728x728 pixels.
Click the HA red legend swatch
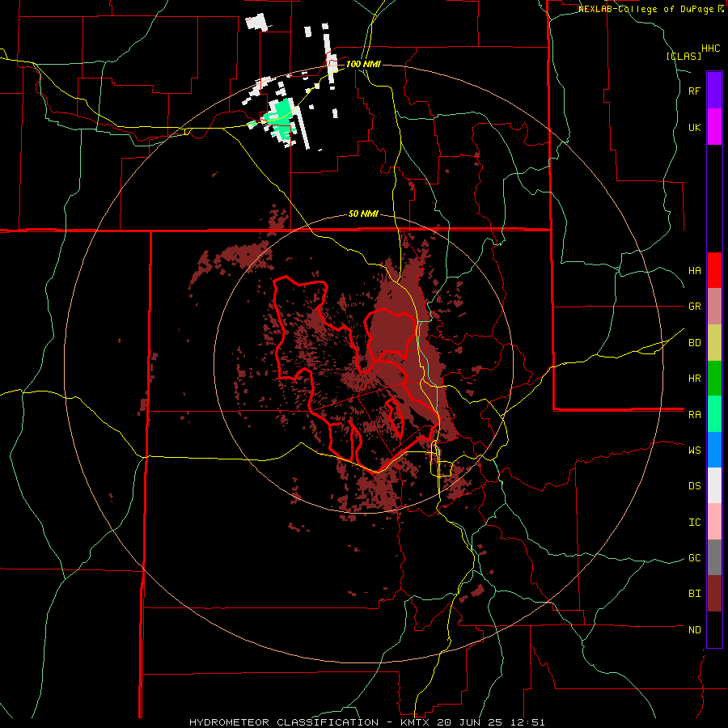point(714,270)
